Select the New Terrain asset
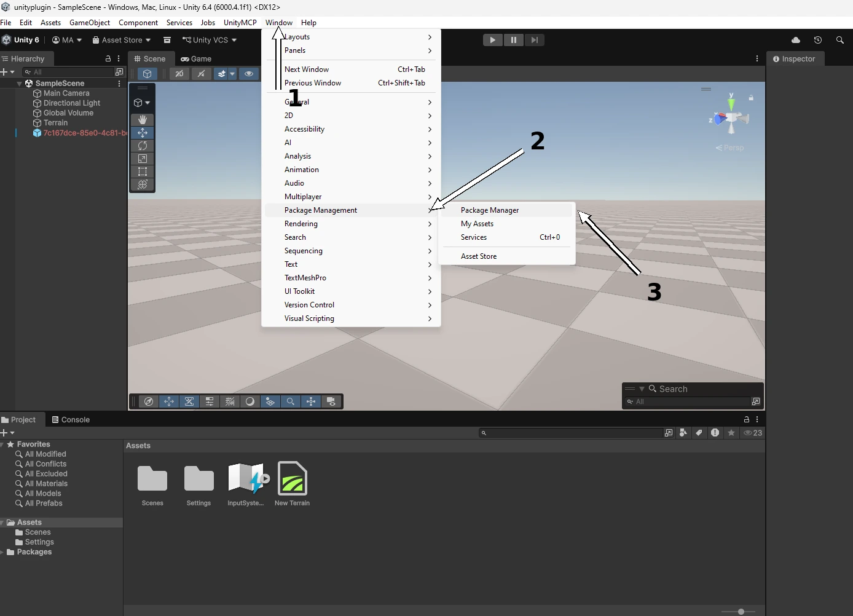Viewport: 853px width, 616px height. 292,484
